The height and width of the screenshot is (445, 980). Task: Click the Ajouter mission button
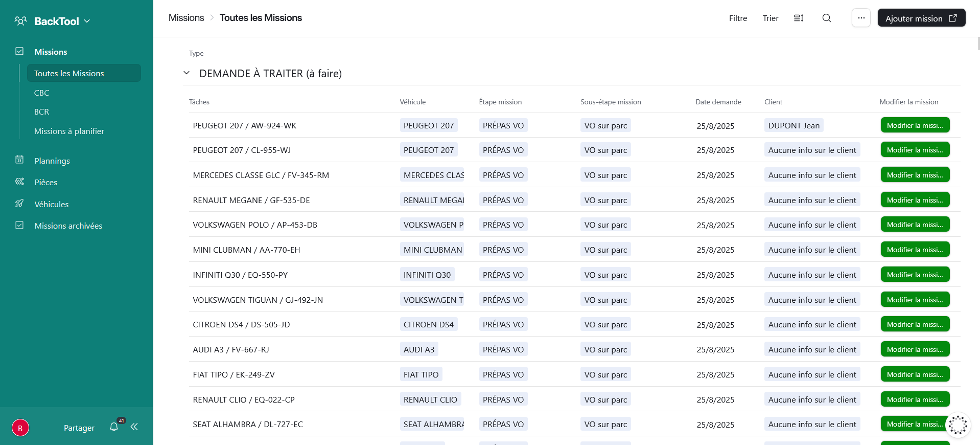921,18
